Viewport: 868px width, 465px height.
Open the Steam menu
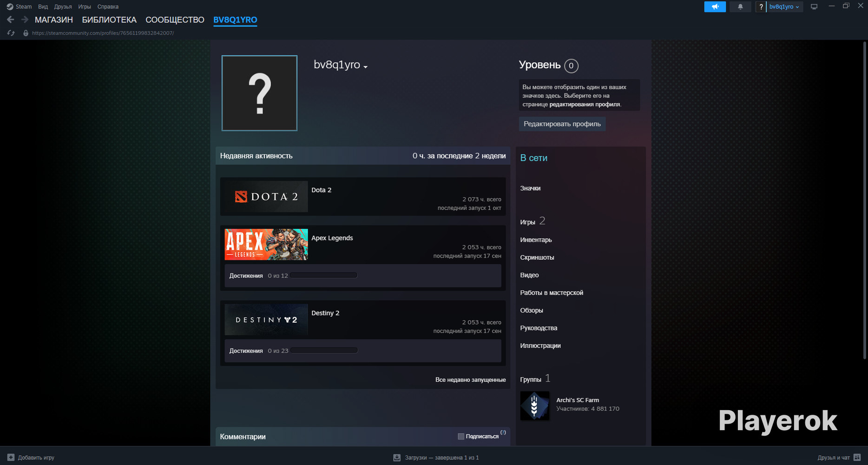(x=24, y=7)
